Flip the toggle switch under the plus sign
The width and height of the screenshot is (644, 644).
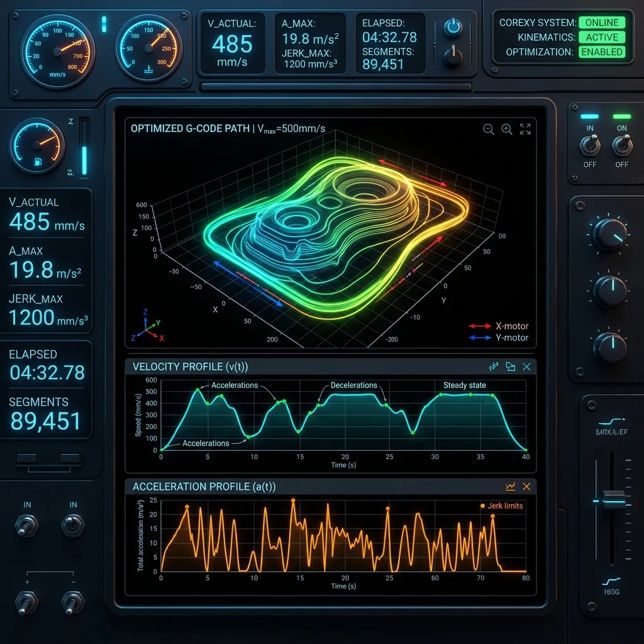click(x=26, y=602)
